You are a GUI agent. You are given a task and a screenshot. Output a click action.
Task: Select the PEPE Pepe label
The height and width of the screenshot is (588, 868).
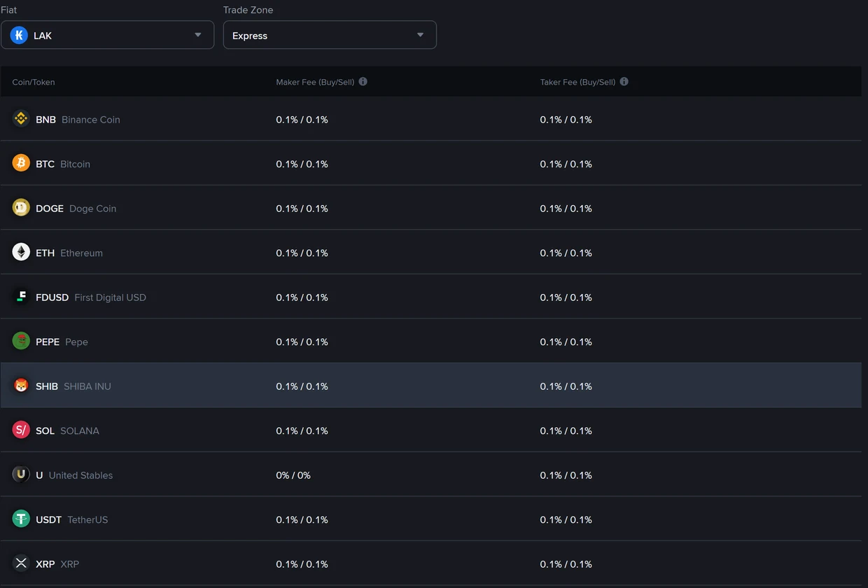(x=62, y=342)
